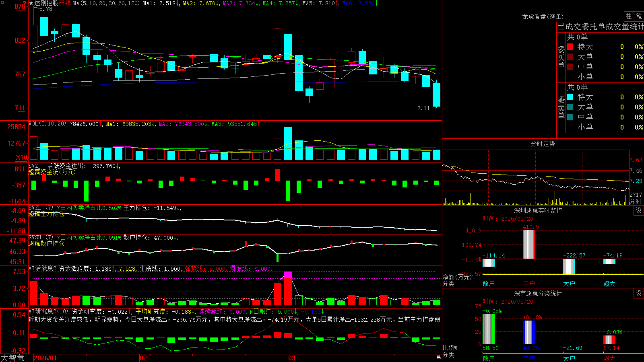Screen dimensions: 644x362
Task: Click the -74.19 超大 bar
Action: click(x=609, y=261)
